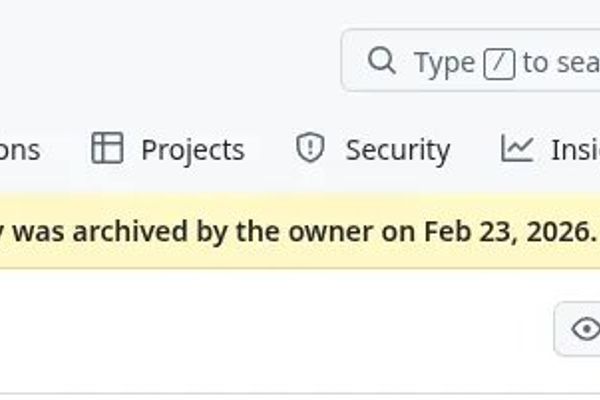600x400 pixels.
Task: Toggle the Watch button with eye
Action: click(578, 328)
